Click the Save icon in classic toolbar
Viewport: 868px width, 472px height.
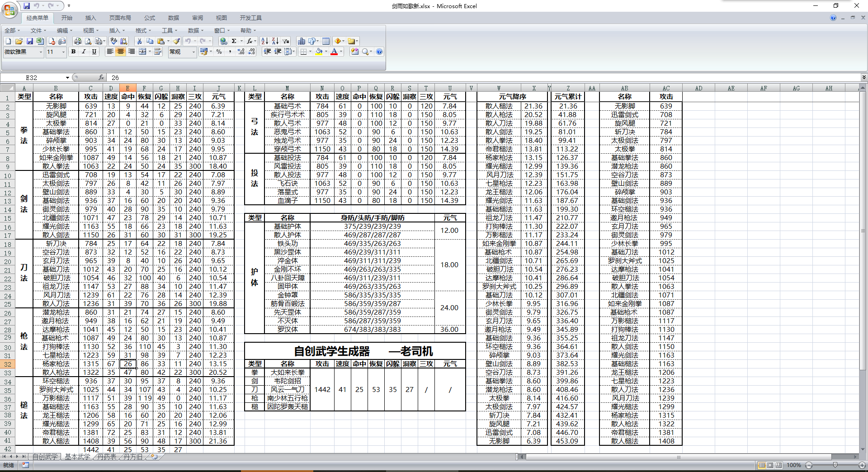(30, 41)
